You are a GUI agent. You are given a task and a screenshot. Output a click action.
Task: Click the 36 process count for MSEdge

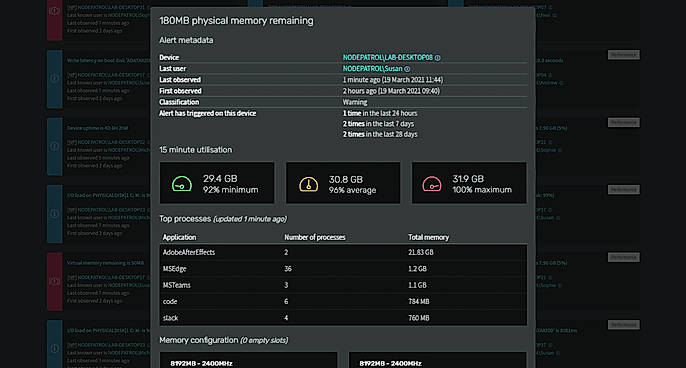coord(288,269)
